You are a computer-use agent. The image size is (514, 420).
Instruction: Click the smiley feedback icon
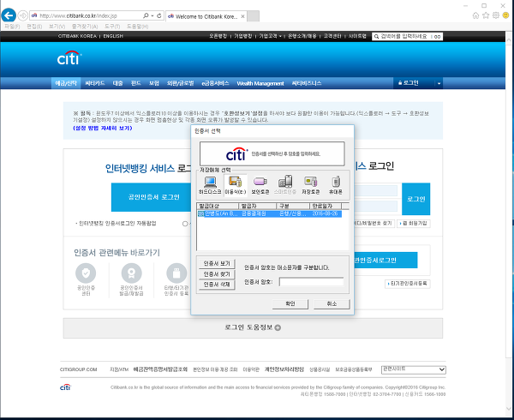coord(505,15)
